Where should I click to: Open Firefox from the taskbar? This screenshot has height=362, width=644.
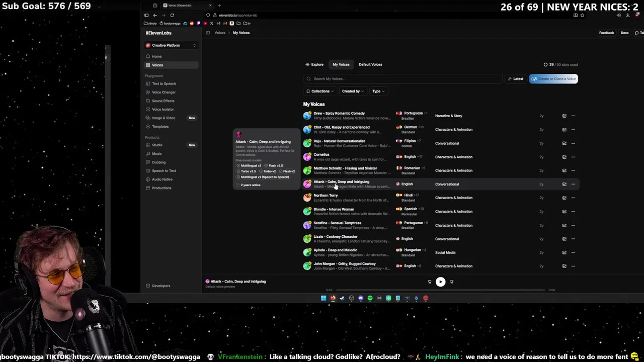tap(333, 298)
